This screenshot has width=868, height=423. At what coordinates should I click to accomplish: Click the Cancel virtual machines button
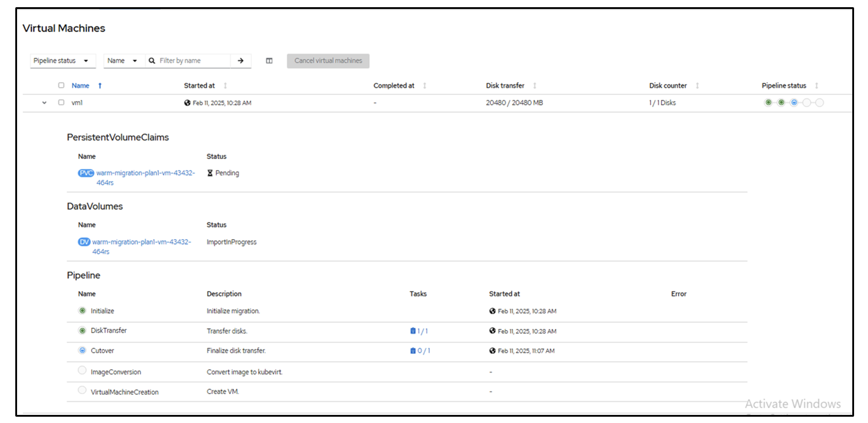click(328, 61)
